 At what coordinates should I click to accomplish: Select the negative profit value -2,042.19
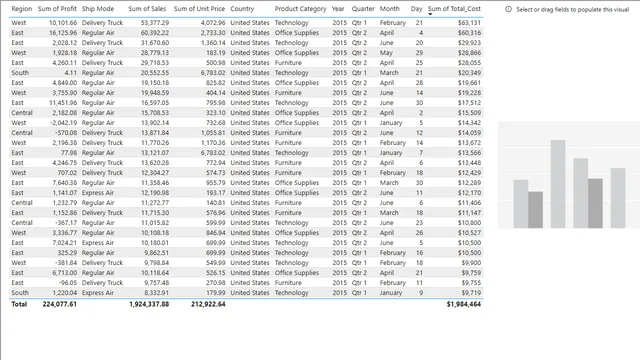tap(63, 123)
